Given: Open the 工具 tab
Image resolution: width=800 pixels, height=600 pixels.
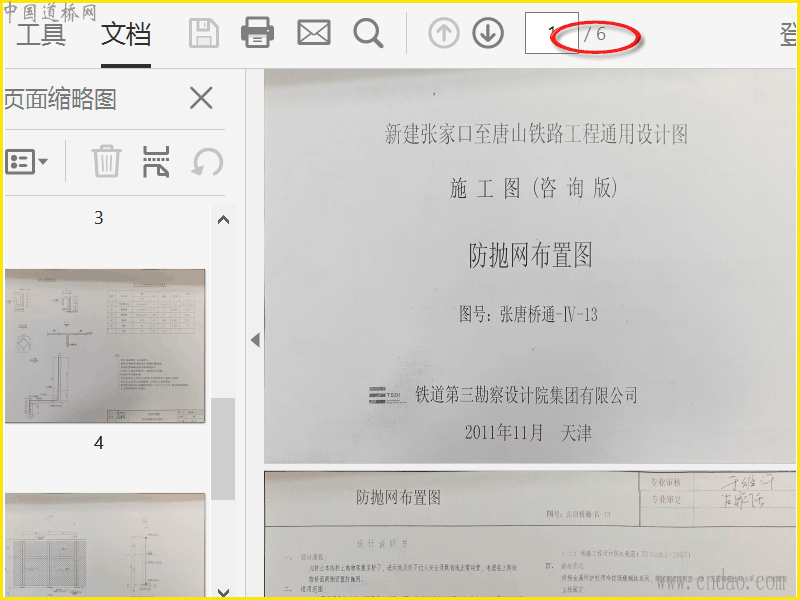Looking at the screenshot, I should tap(41, 34).
